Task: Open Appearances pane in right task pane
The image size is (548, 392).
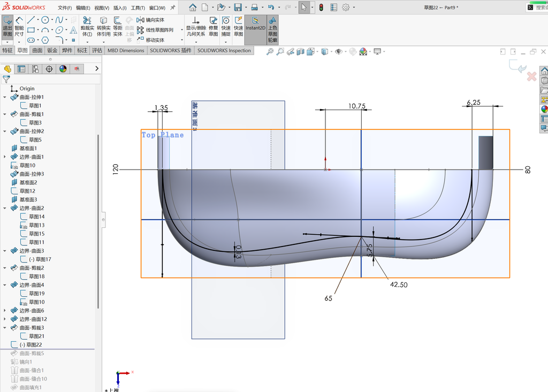Action: (544, 109)
